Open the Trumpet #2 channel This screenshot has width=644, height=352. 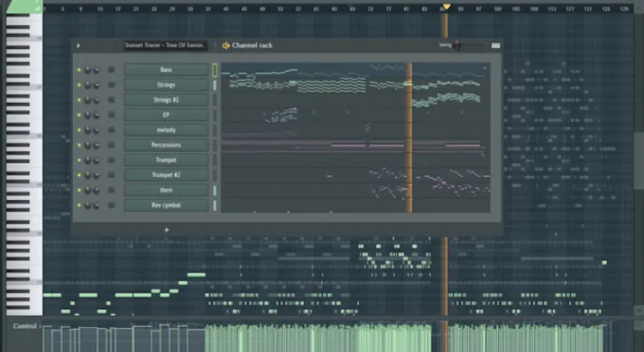[166, 175]
